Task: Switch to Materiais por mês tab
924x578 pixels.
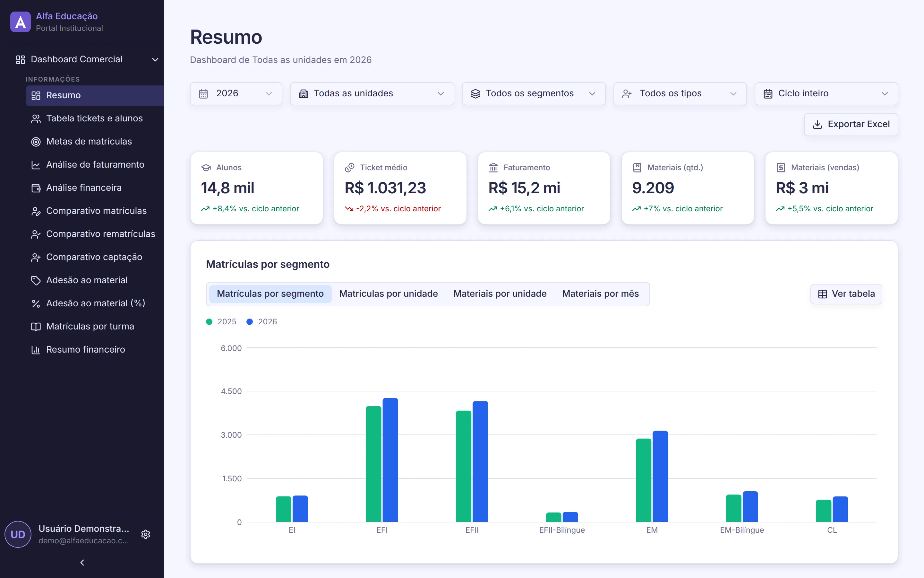Action: pyautogui.click(x=600, y=293)
